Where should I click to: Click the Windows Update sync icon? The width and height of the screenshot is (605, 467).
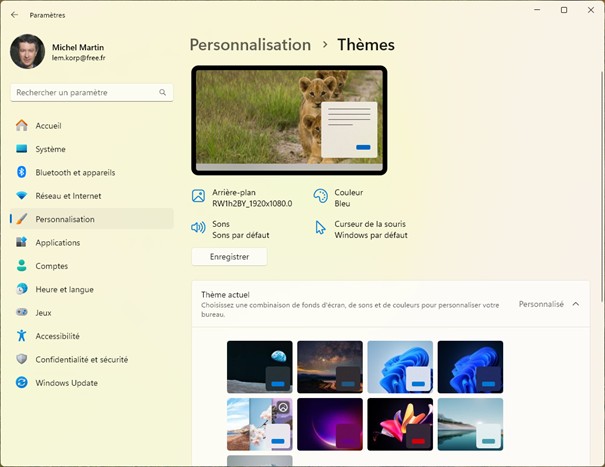click(x=22, y=382)
